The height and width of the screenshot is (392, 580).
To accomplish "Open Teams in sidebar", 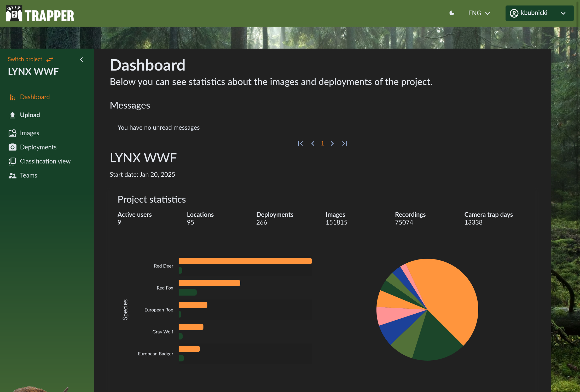I will (x=28, y=175).
